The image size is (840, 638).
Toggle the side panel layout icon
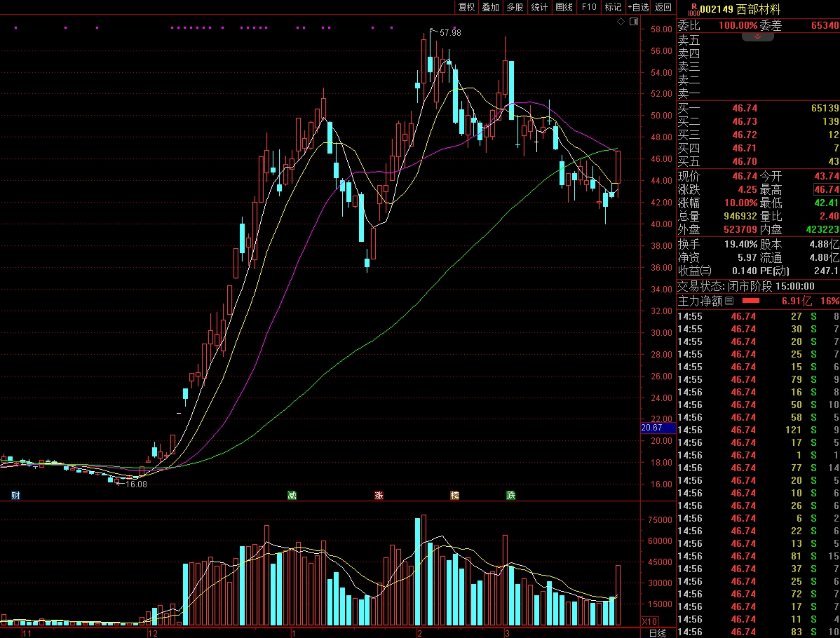634,22
